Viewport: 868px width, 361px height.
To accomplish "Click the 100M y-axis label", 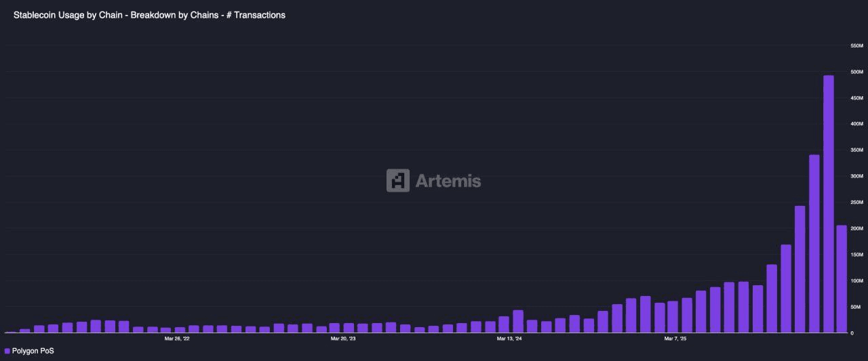I will pos(856,280).
